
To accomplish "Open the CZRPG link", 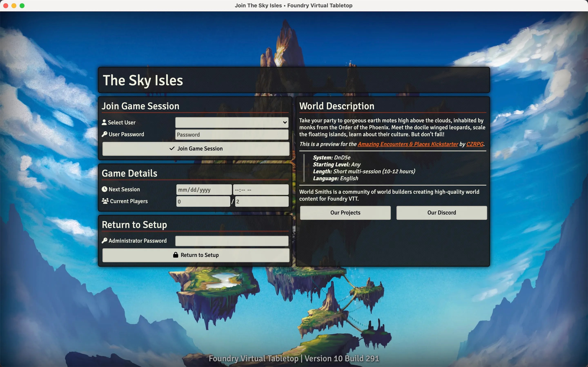I will [475, 144].
